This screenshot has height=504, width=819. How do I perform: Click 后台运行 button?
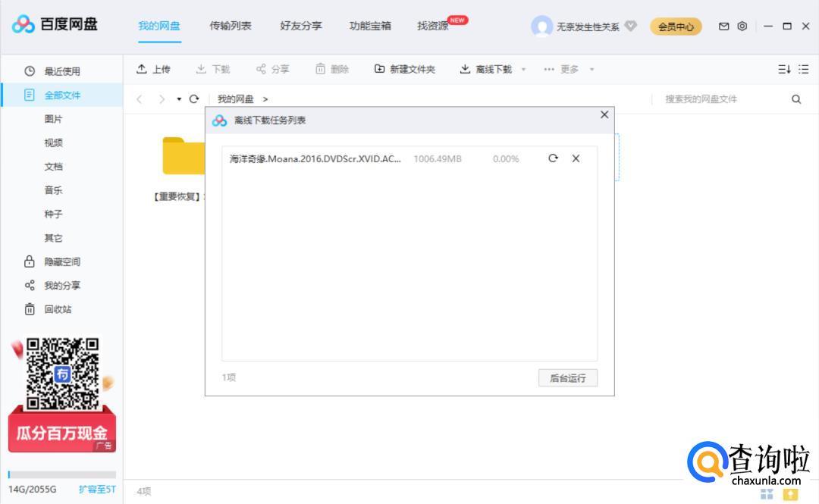pos(568,378)
